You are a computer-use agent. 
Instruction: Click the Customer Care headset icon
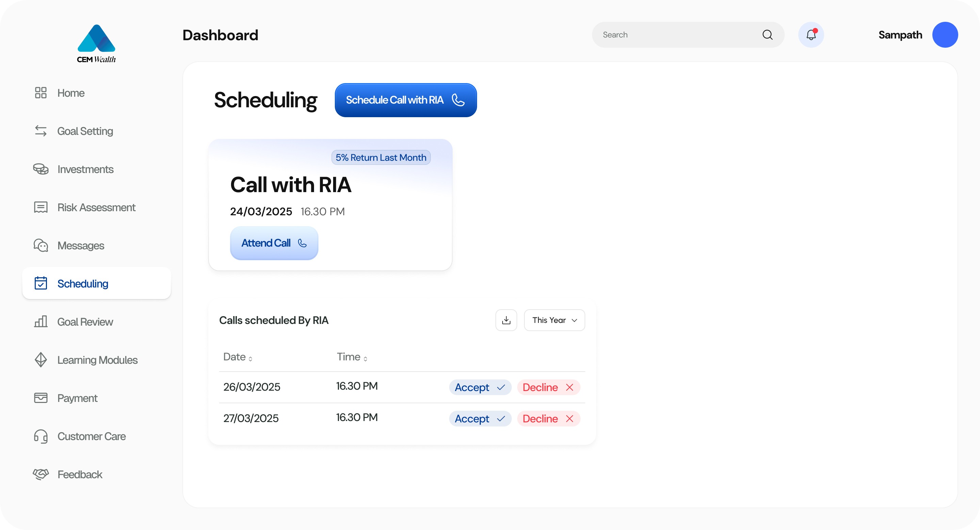(x=41, y=436)
